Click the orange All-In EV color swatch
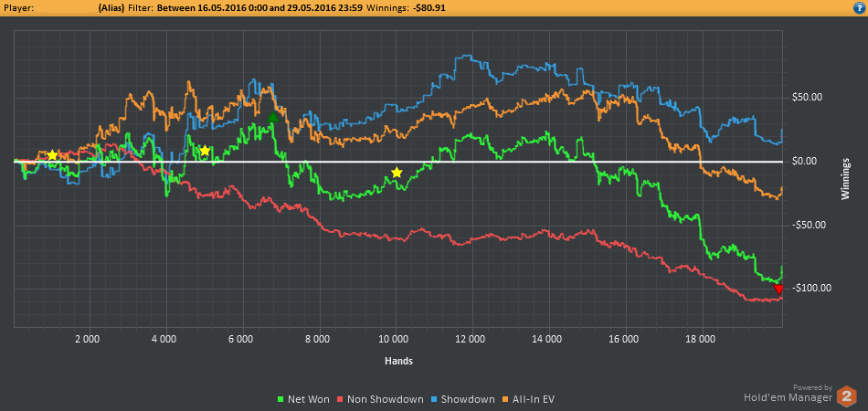 click(505, 399)
